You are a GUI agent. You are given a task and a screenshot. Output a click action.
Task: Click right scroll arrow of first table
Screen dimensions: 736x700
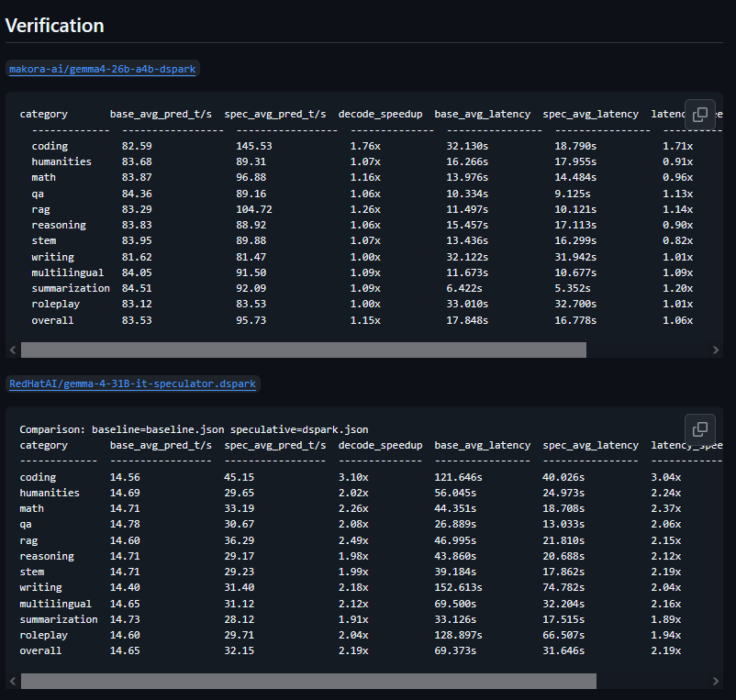(x=715, y=350)
